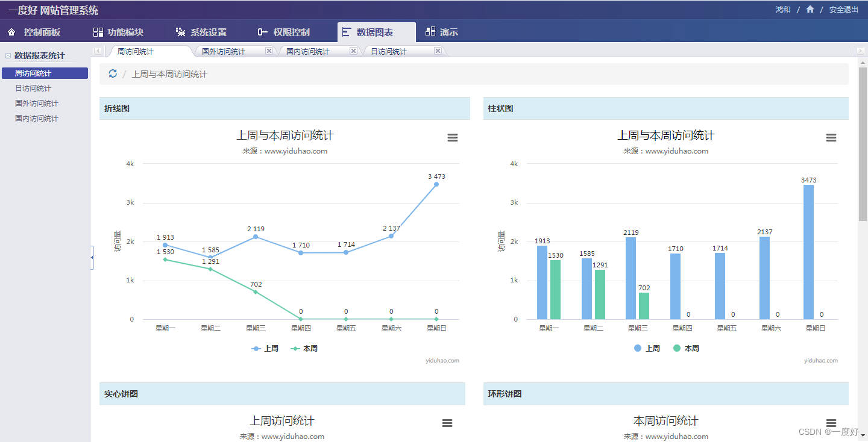Open the bar chart hamburger export menu
This screenshot has height=442, width=868.
pos(831,138)
